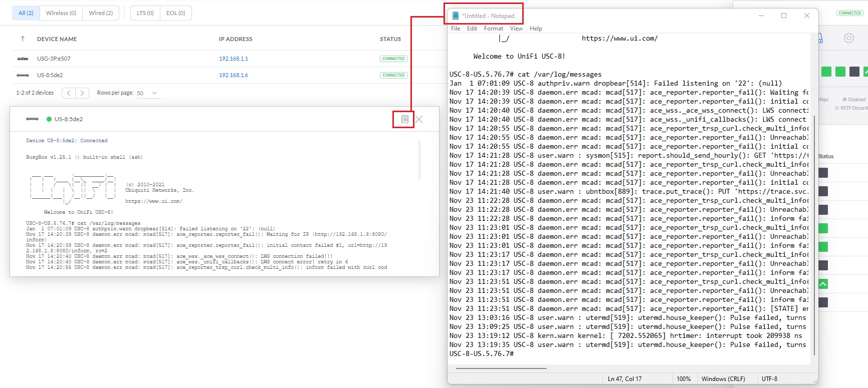The width and height of the screenshot is (868, 388).
Task: Click the US-8:5de2 title in the terminal panel header
Action: (69, 119)
